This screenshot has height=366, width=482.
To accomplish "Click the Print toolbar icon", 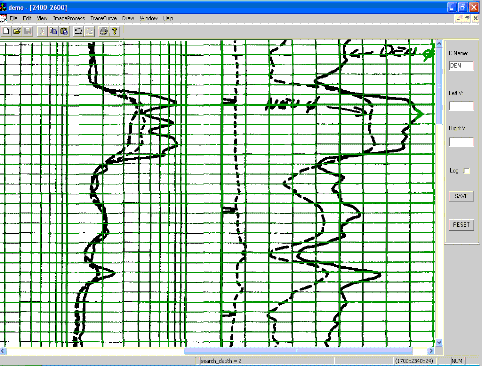I will (x=104, y=31).
